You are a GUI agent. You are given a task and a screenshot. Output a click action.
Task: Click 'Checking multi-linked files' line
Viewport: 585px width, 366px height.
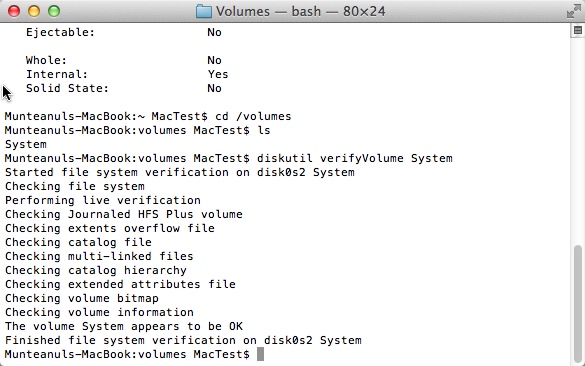coord(99,256)
